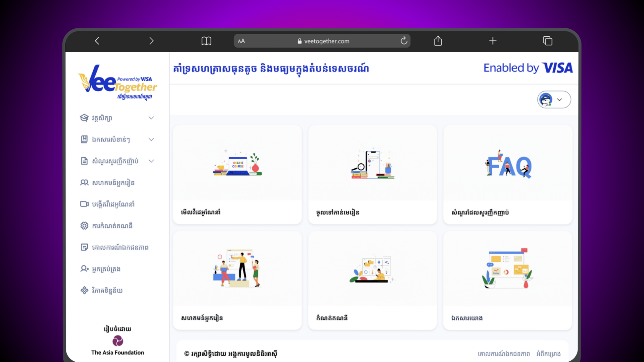The width and height of the screenshot is (644, 362).
Task: Expand the second sidebar item with book icon
Action: click(x=151, y=139)
